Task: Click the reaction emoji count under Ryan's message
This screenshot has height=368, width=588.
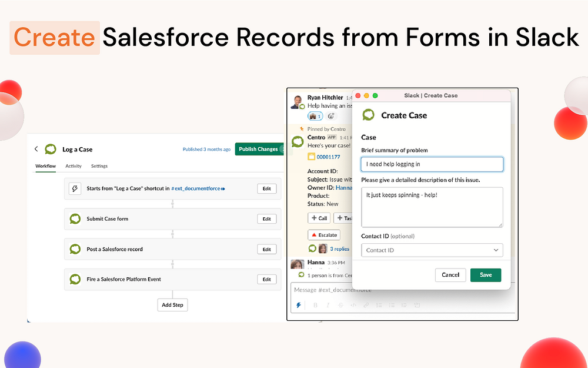Action: tap(315, 116)
